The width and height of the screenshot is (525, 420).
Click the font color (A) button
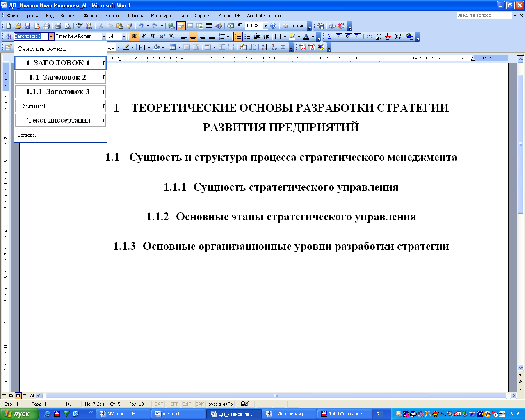point(306,37)
